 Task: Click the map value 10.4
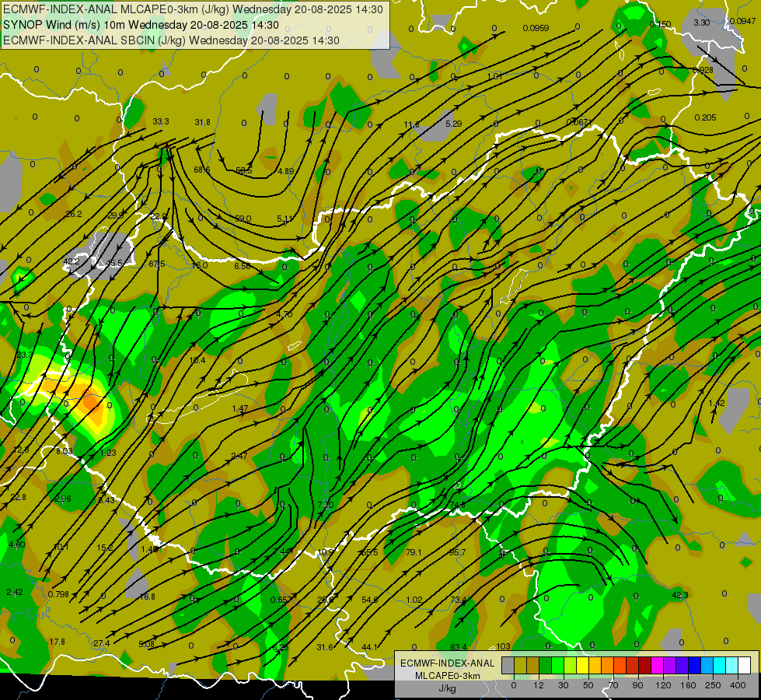pos(197,360)
